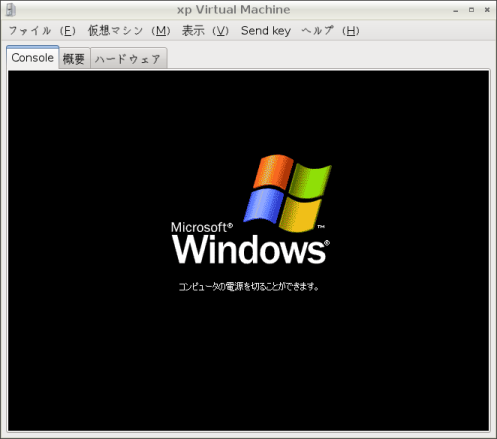
Task: Click the Japanese power-off message text
Action: point(249,287)
